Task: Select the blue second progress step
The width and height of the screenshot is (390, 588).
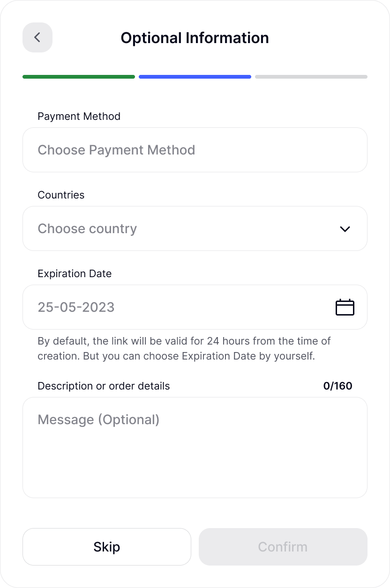Action: [x=195, y=77]
